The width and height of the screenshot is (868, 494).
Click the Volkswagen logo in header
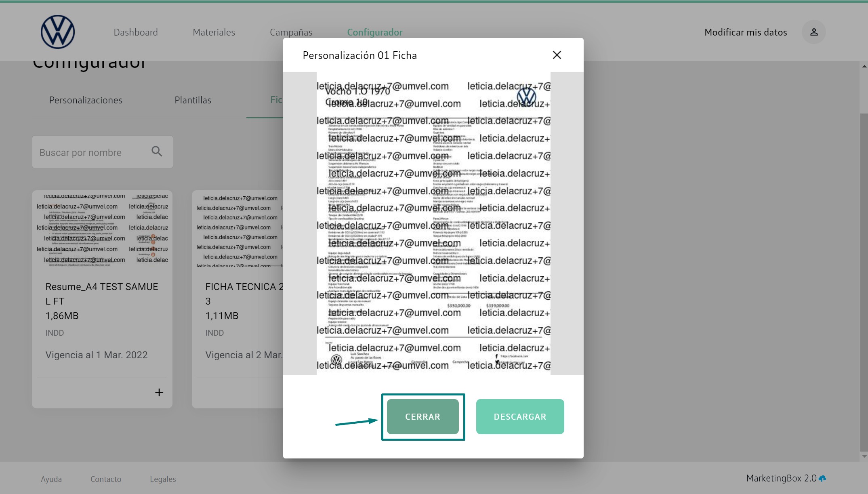click(x=58, y=32)
